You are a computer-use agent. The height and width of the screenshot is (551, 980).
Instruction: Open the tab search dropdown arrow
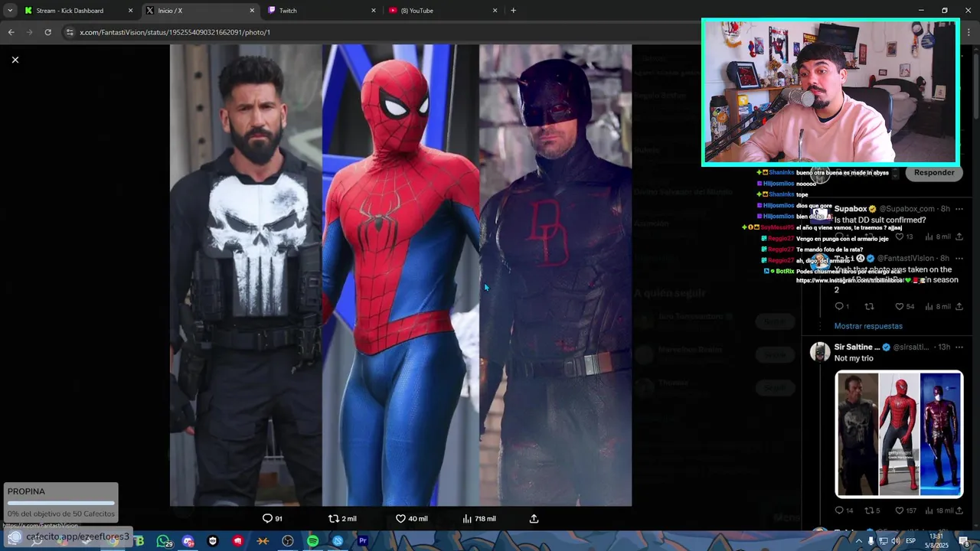click(9, 11)
